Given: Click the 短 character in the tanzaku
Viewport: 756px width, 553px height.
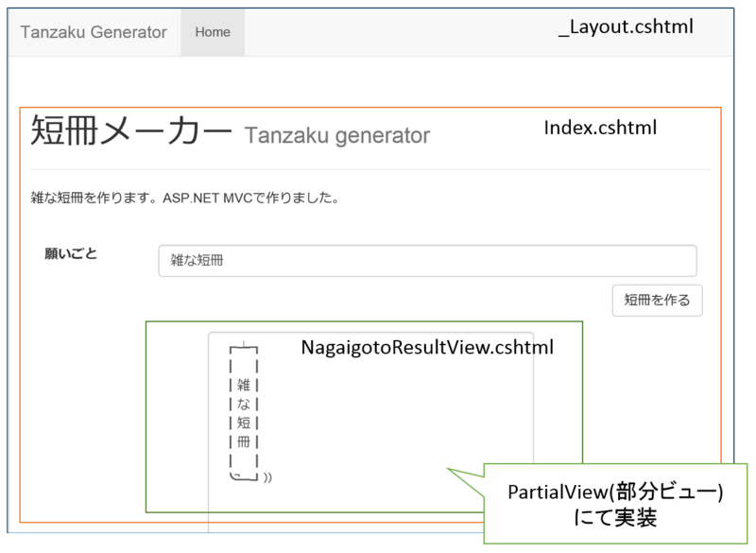Looking at the screenshot, I should [x=243, y=423].
